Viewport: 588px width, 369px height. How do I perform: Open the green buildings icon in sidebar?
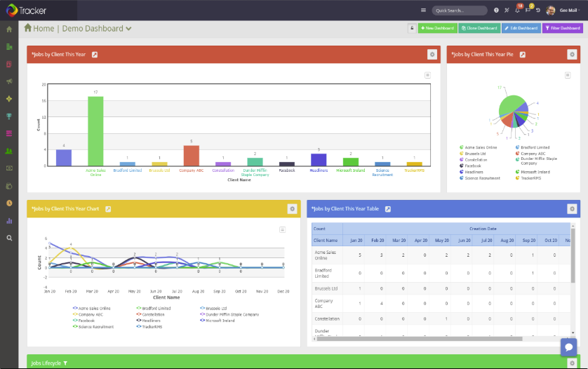pos(9,46)
